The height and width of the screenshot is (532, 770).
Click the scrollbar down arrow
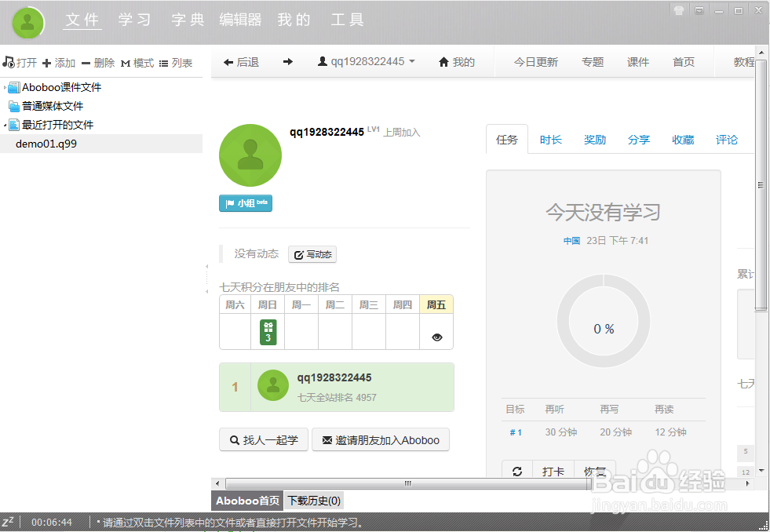pos(761,471)
